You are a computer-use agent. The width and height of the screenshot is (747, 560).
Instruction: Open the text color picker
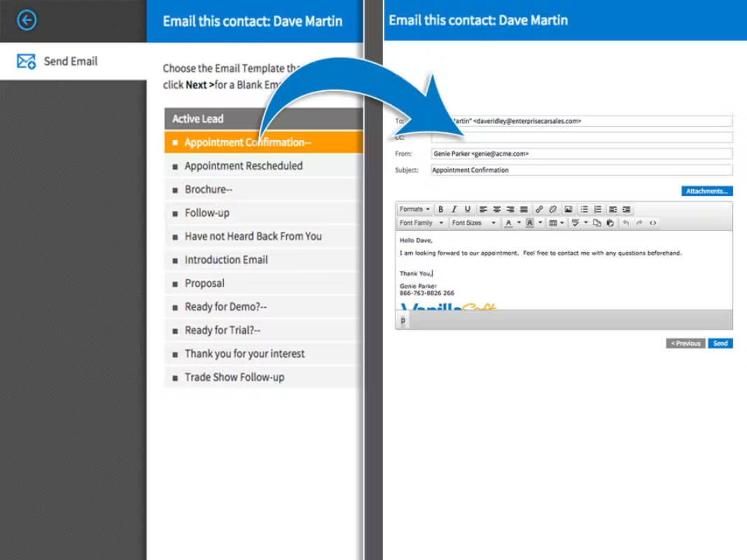point(508,223)
